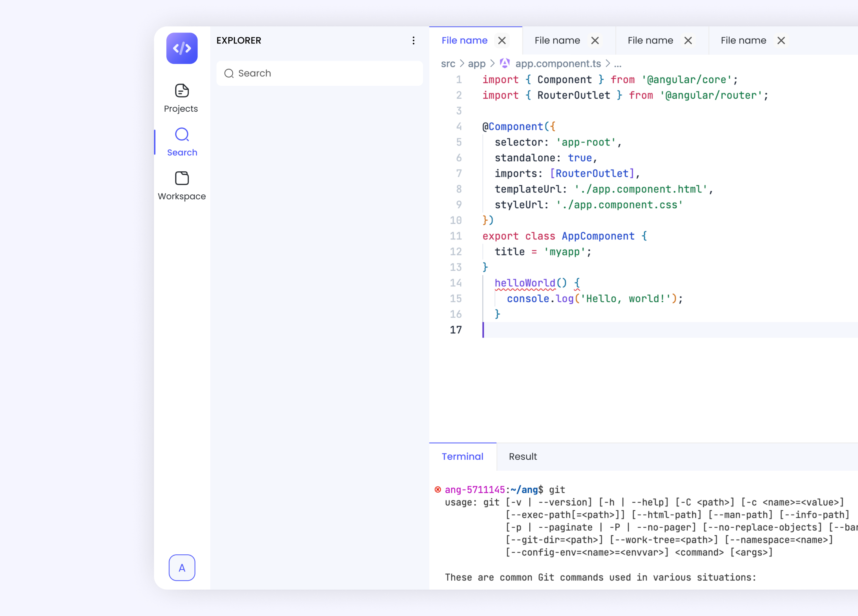This screenshot has height=616, width=858.
Task: Click the red error icon in terminal
Action: (x=438, y=490)
